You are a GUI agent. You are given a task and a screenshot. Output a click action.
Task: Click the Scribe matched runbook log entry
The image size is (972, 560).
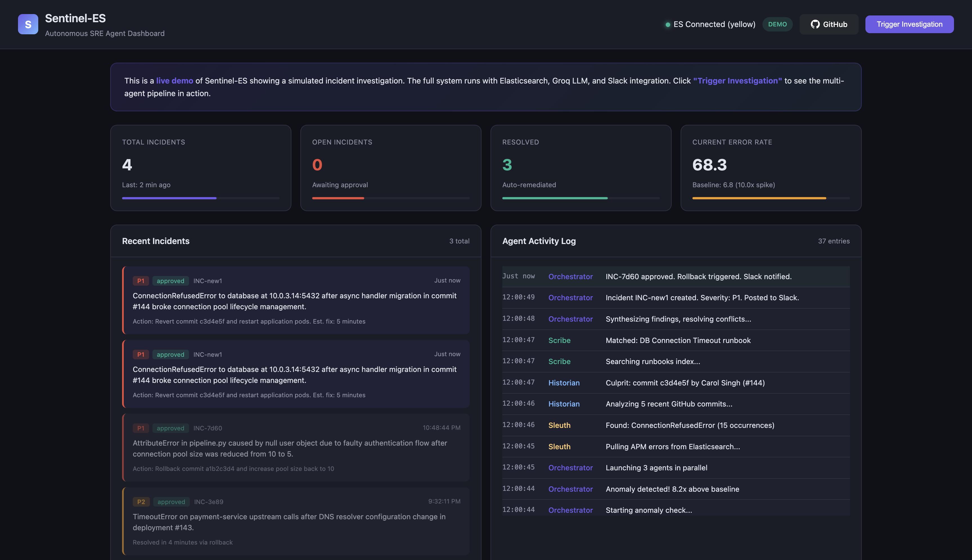pos(678,340)
